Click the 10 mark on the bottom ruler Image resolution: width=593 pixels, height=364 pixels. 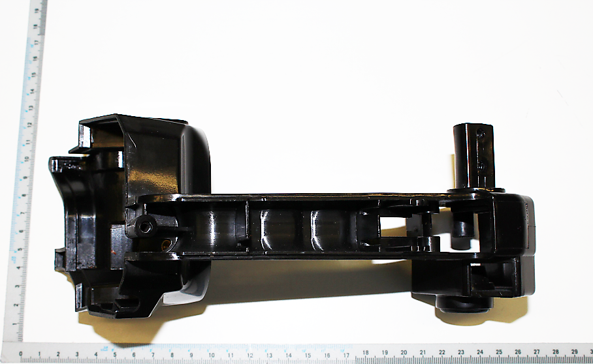[x=212, y=353]
